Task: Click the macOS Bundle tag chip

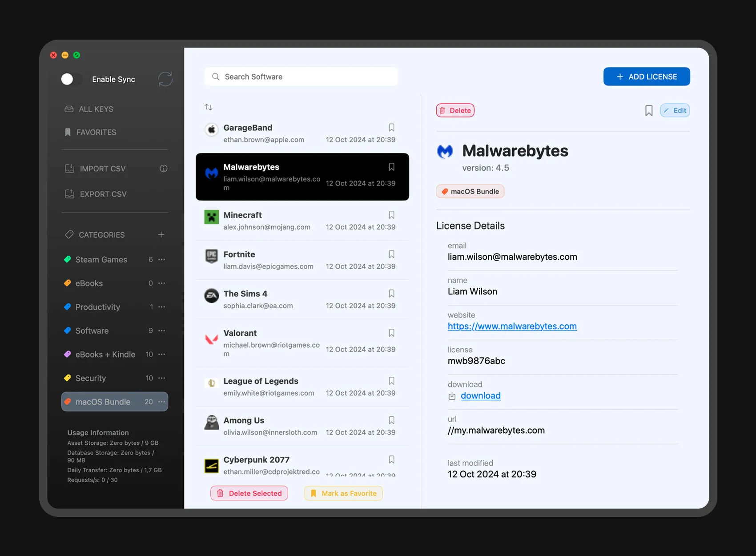Action: 470,191
